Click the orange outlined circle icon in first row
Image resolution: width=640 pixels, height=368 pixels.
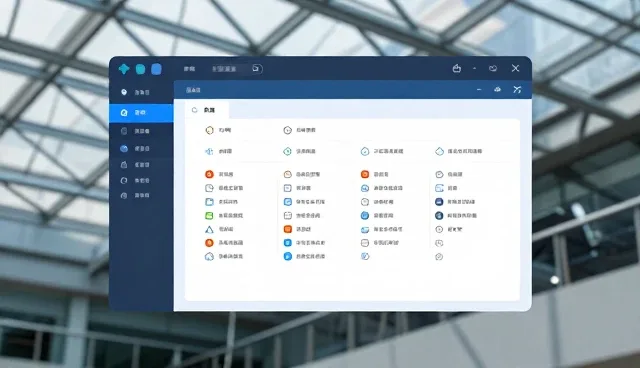click(209, 130)
